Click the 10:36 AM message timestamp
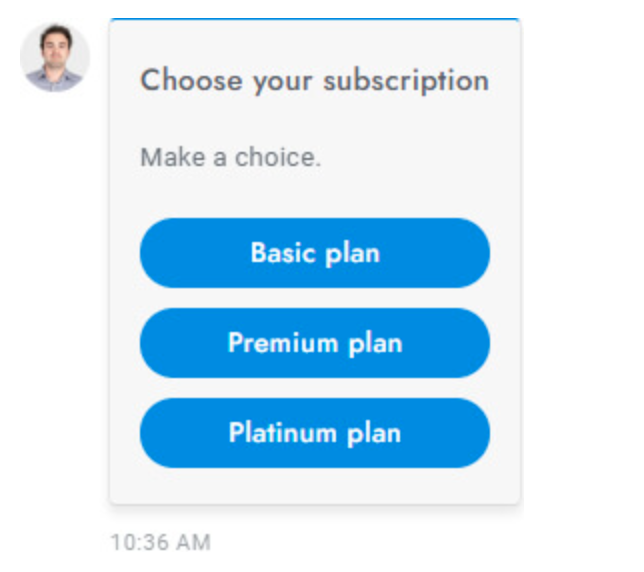Viewport: 644px width, 572px height. pyautogui.click(x=161, y=542)
